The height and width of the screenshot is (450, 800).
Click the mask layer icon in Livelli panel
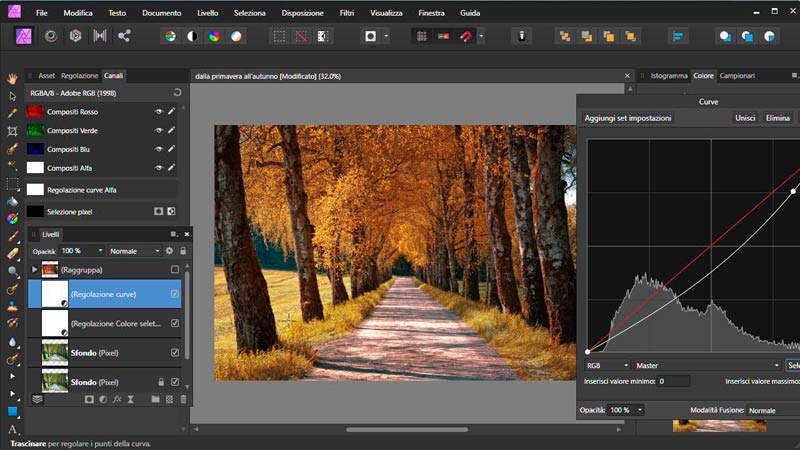[89, 399]
